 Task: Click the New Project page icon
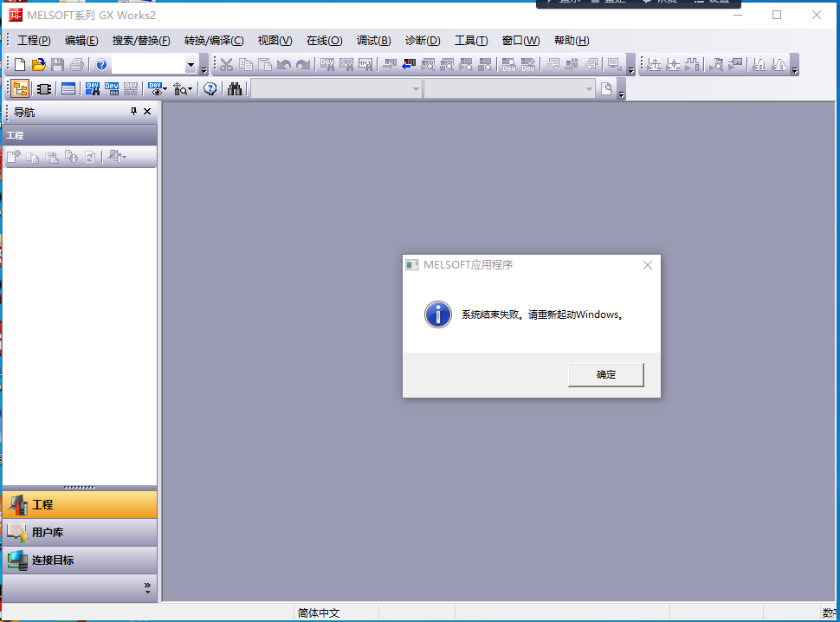tap(19, 65)
